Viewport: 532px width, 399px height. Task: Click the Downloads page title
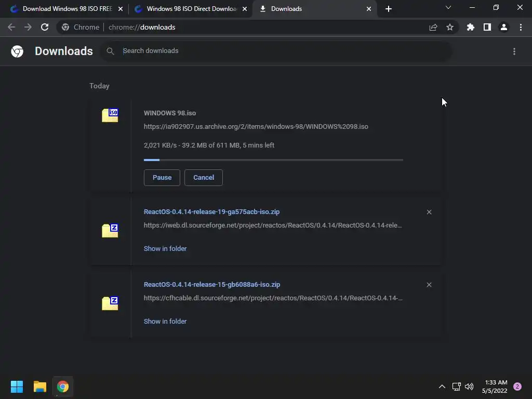point(64,51)
